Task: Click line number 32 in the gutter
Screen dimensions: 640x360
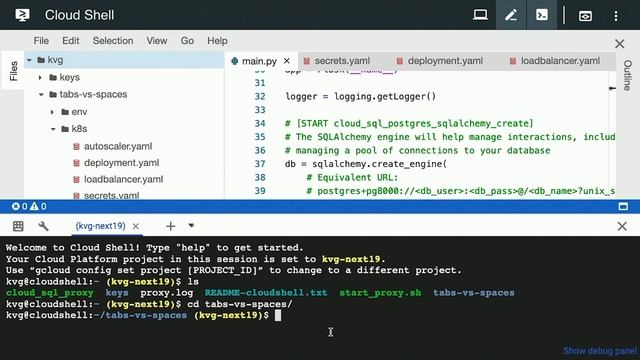Action: pos(260,97)
